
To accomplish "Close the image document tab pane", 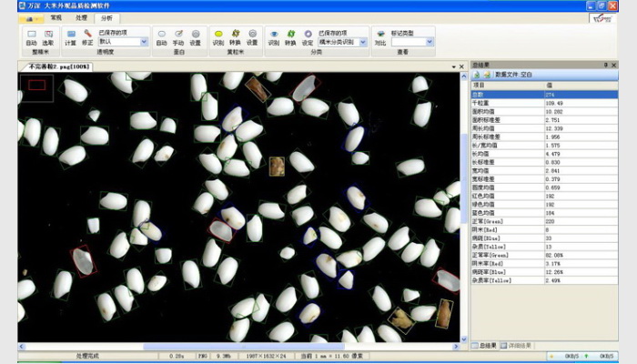I will tap(461, 66).
